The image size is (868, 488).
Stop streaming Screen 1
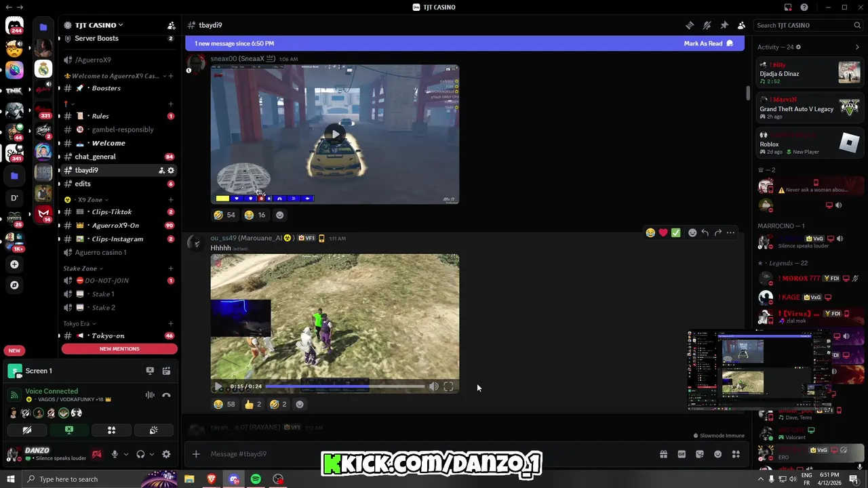[x=150, y=371]
